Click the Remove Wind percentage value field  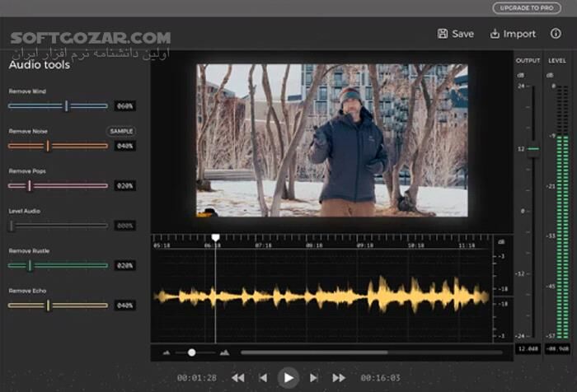click(124, 106)
